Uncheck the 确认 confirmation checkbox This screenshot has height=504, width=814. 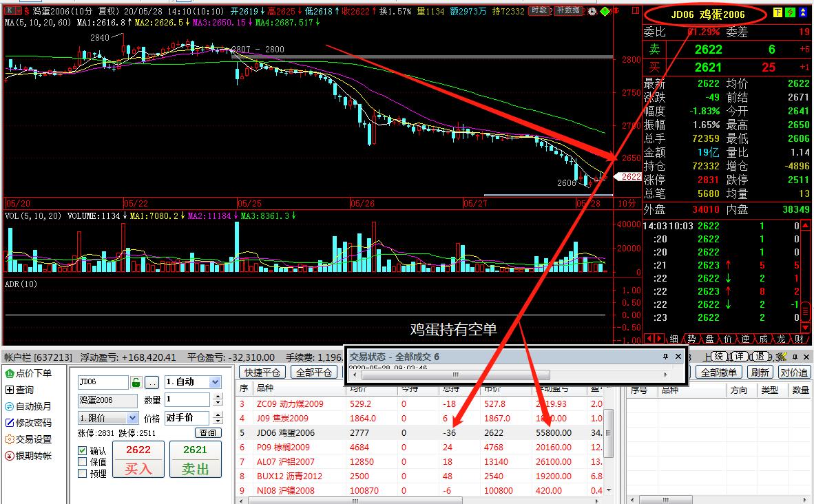pyautogui.click(x=83, y=451)
